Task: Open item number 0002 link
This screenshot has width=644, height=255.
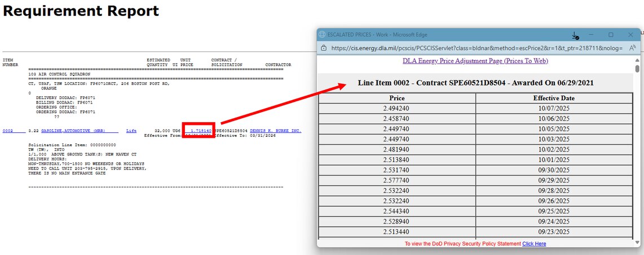Action: point(7,131)
